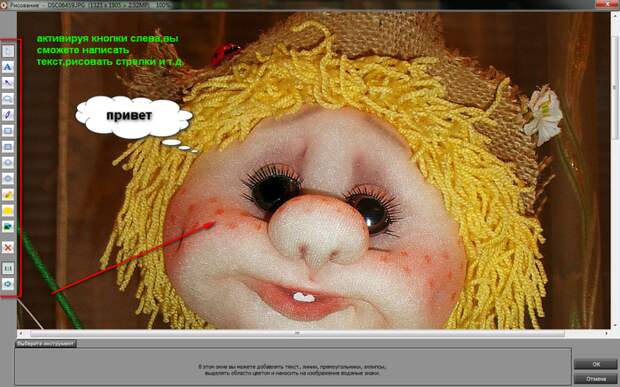Select the outlined rectangle tool
Image resolution: width=620 pixels, height=387 pixels.
coord(8,131)
